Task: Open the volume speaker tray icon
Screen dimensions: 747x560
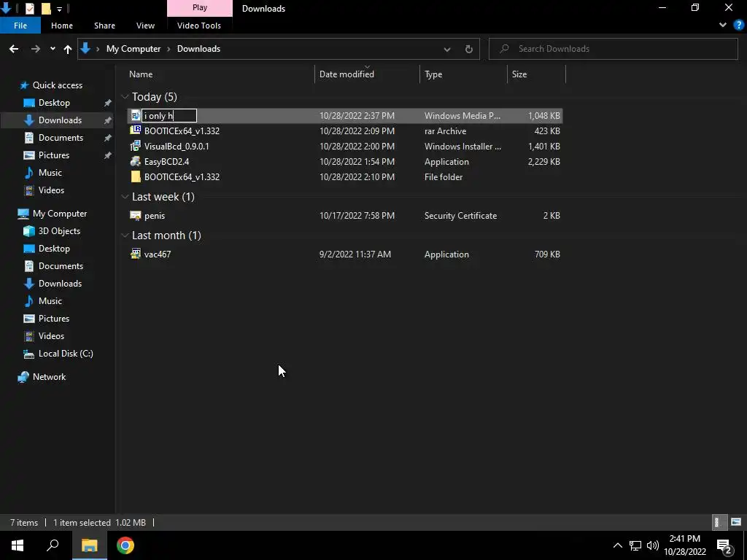Action: (x=653, y=545)
